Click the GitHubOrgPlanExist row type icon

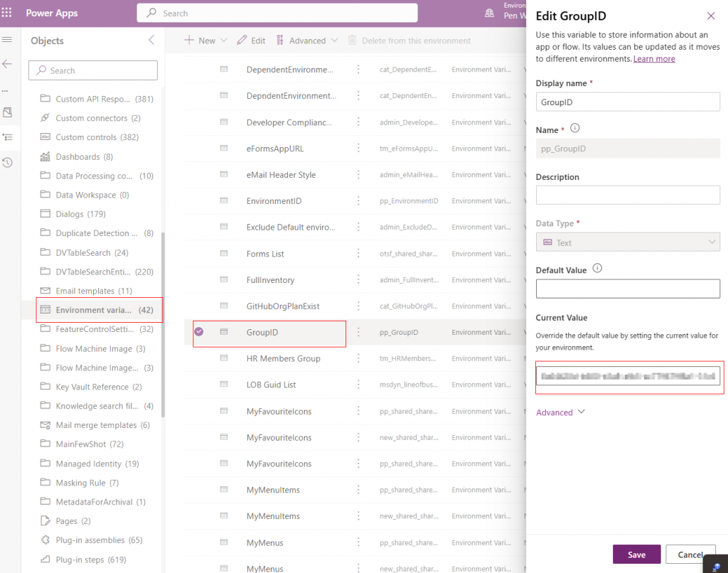(224, 306)
